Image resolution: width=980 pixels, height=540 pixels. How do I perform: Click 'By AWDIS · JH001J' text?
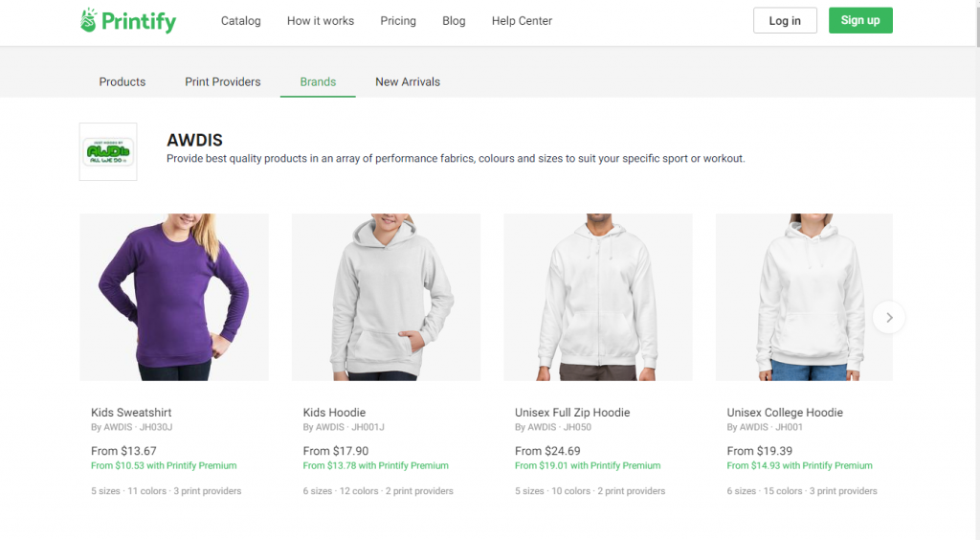(x=344, y=427)
